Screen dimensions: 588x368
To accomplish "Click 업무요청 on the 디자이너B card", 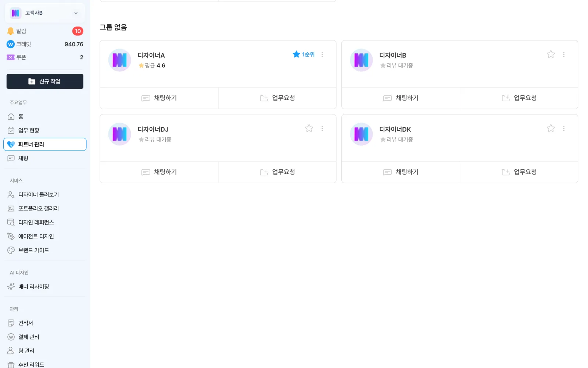I will (x=519, y=98).
